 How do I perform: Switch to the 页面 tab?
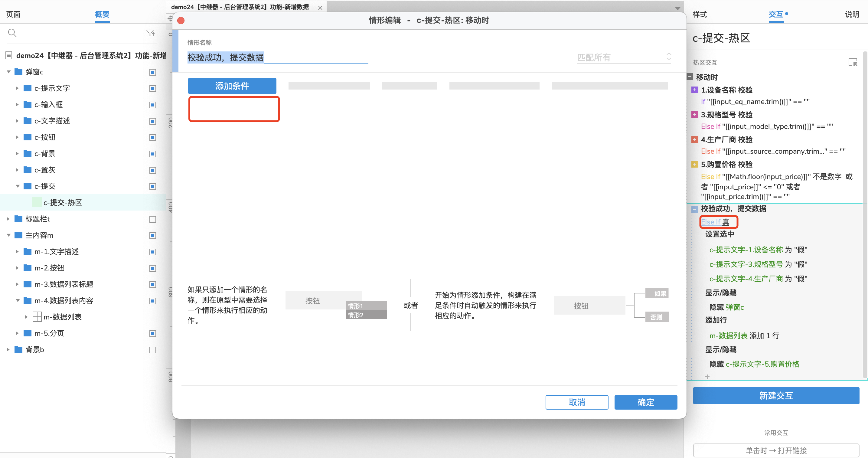coord(14,14)
